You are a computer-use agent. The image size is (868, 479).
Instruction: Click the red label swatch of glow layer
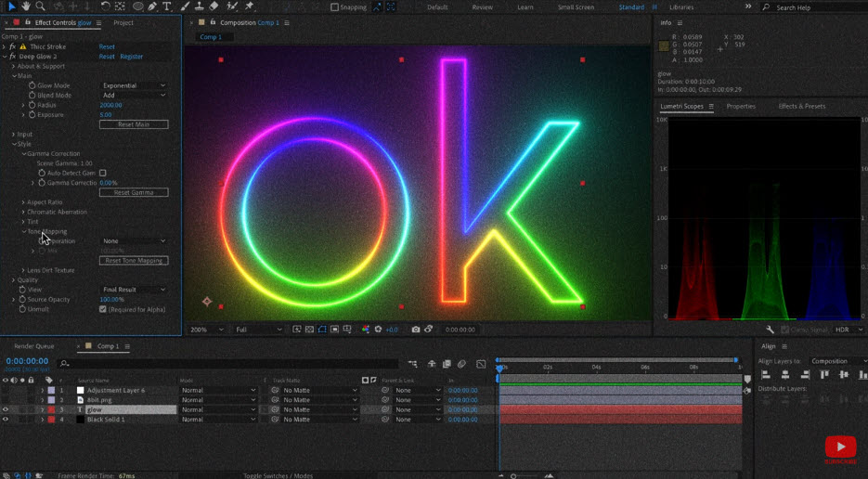pos(51,409)
